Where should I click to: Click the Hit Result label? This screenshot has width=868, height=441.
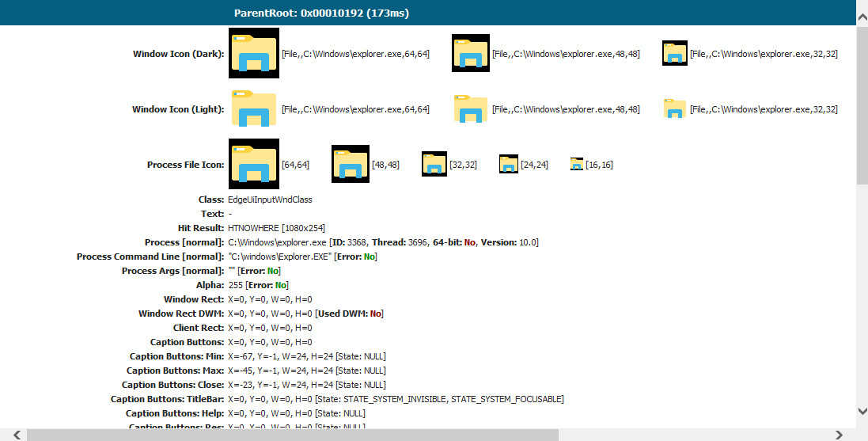click(x=201, y=228)
